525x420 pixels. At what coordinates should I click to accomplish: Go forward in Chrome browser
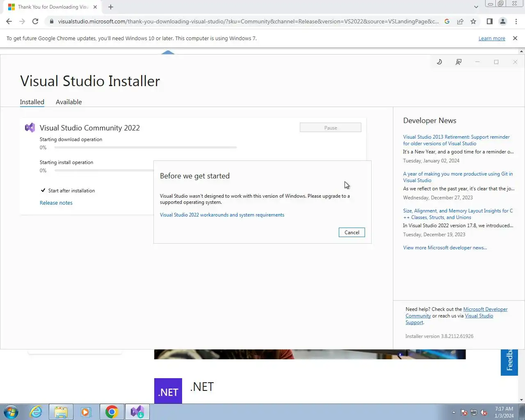pos(22,21)
